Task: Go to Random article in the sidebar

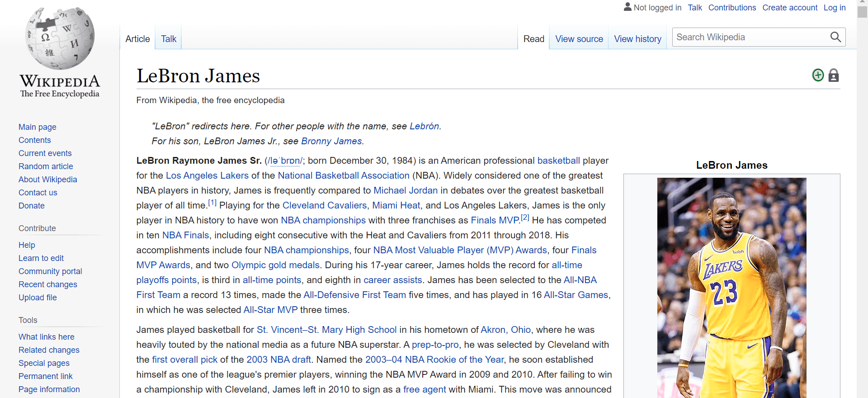Action: coord(46,166)
